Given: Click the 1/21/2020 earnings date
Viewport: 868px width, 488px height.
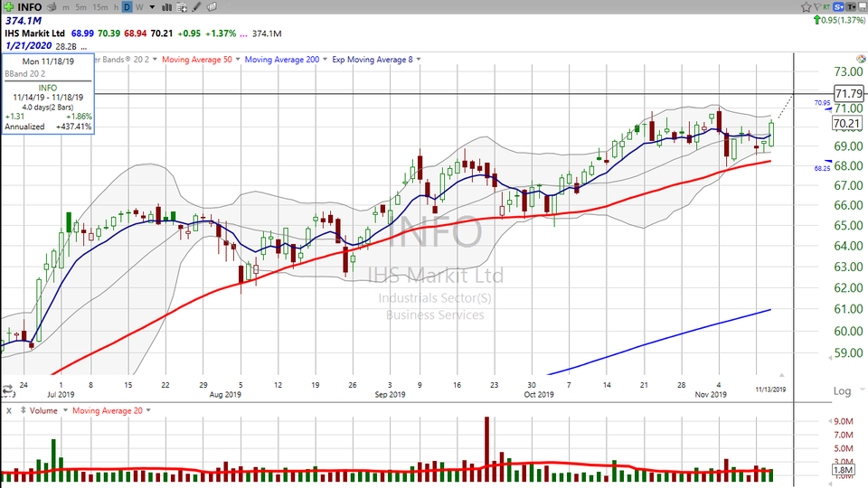Looking at the screenshot, I should coord(28,46).
